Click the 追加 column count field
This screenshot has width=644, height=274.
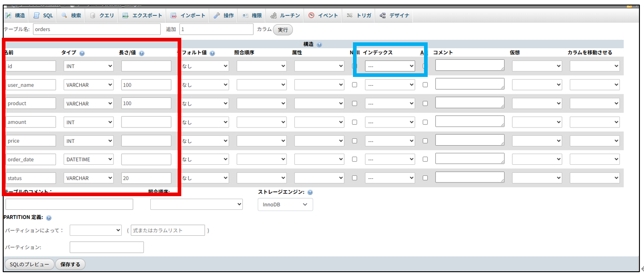click(216, 29)
